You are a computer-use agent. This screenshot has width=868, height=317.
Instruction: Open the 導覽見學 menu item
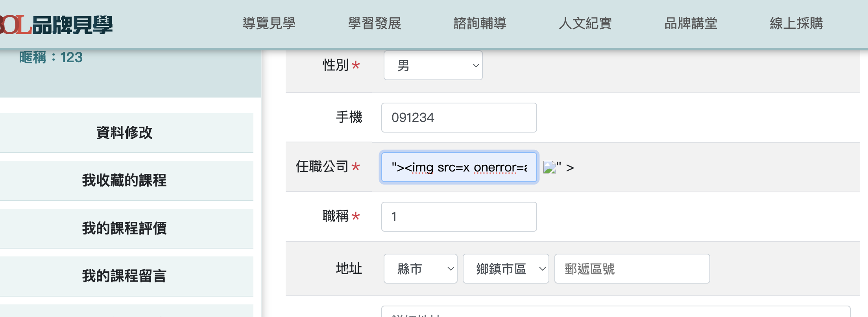[269, 24]
